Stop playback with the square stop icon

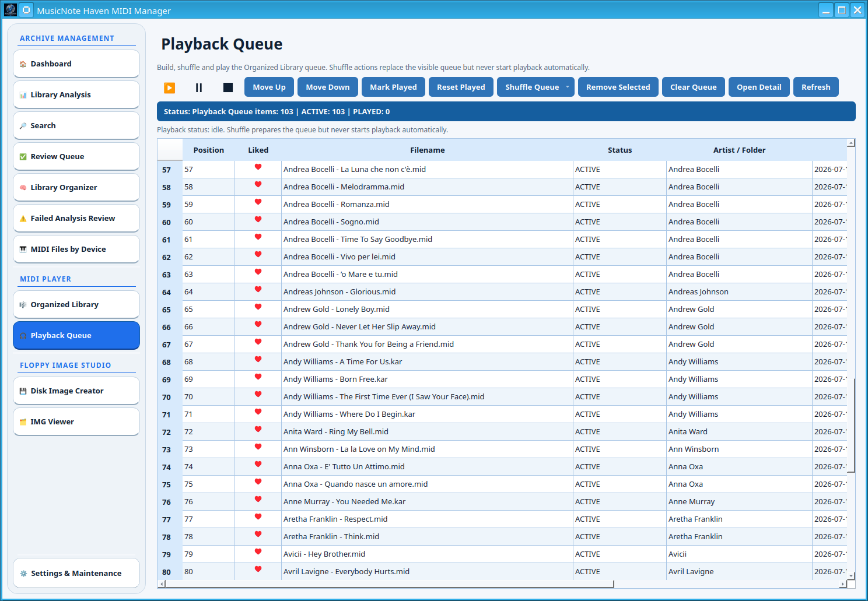(x=228, y=87)
